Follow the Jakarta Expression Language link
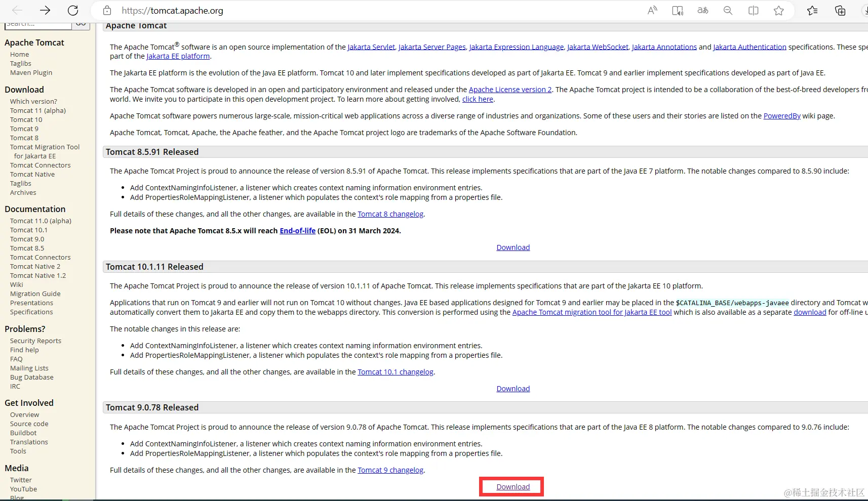This screenshot has width=868, height=501. tap(517, 47)
